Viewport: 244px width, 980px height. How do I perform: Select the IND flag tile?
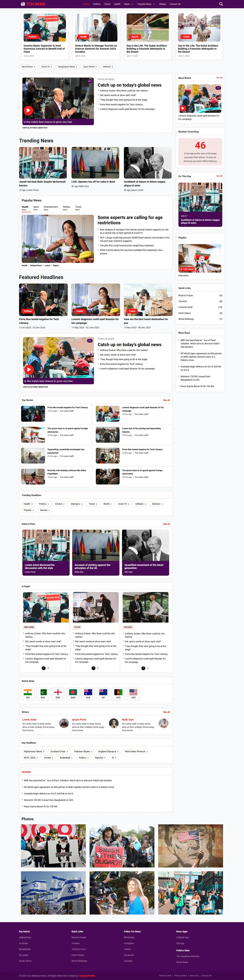(x=27, y=693)
